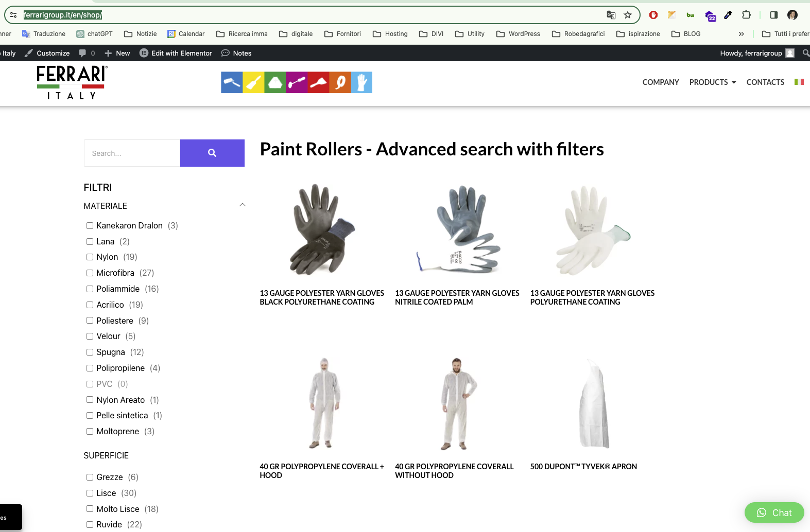The image size is (810, 532).
Task: Open the chatGPT bookmark
Action: [94, 34]
